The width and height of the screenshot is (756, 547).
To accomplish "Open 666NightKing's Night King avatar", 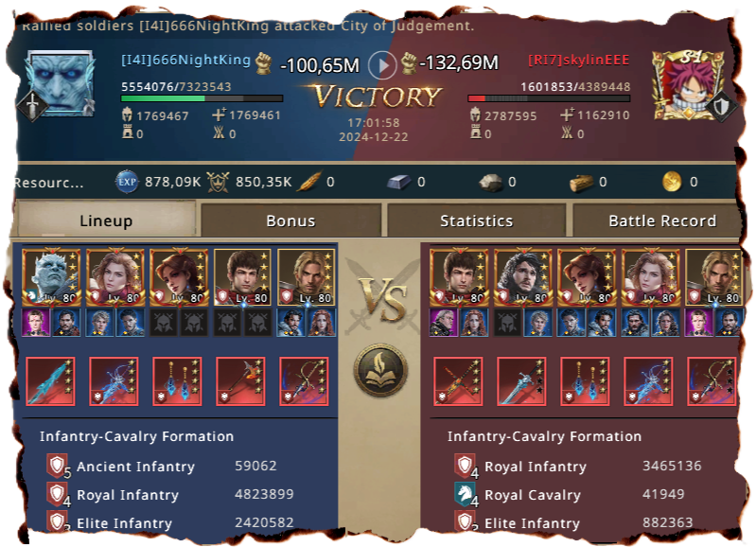I will pos(60,84).
